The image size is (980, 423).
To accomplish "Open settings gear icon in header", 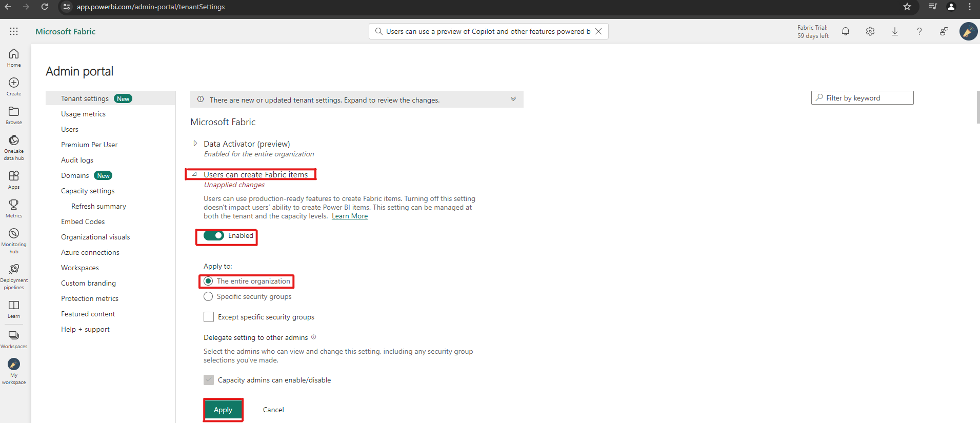I will [x=870, y=31].
